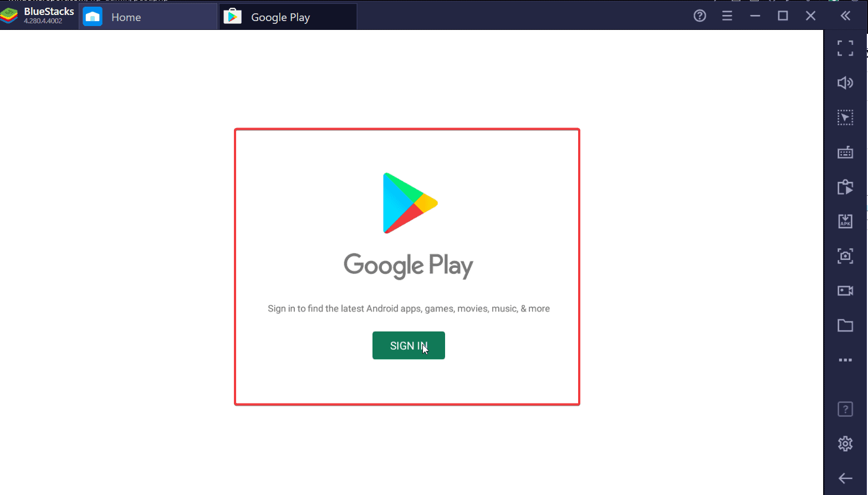The image size is (868, 495).
Task: Open the macro recorder icon
Action: pyautogui.click(x=845, y=187)
